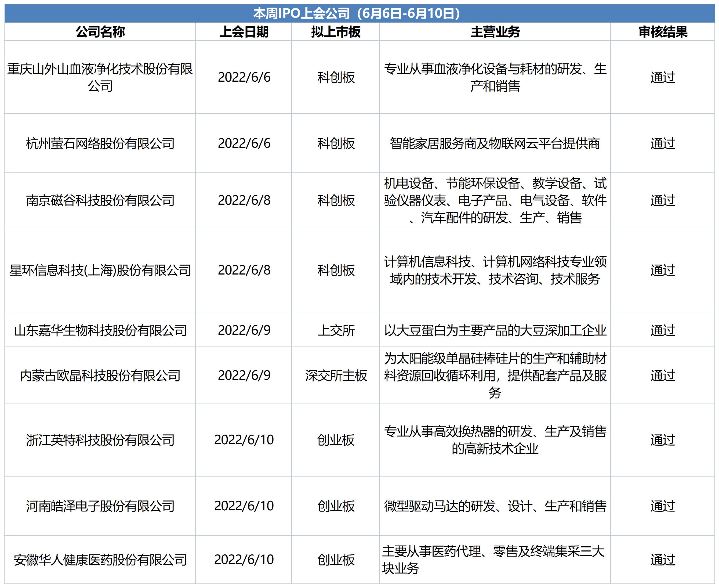Click 浙江英特科技股份有限公司 cell

tap(100, 440)
